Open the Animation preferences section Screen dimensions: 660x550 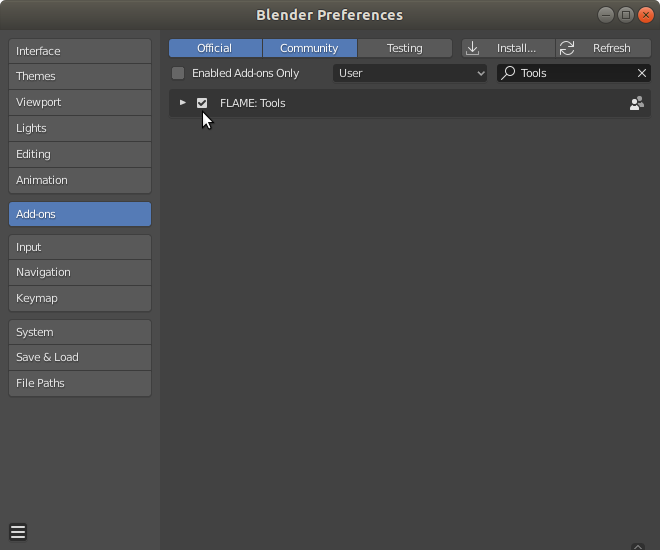[x=80, y=180]
